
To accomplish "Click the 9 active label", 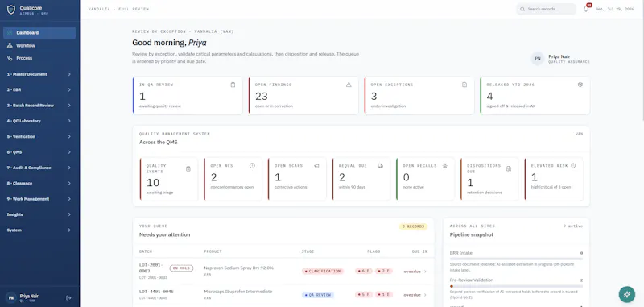I will (573, 226).
